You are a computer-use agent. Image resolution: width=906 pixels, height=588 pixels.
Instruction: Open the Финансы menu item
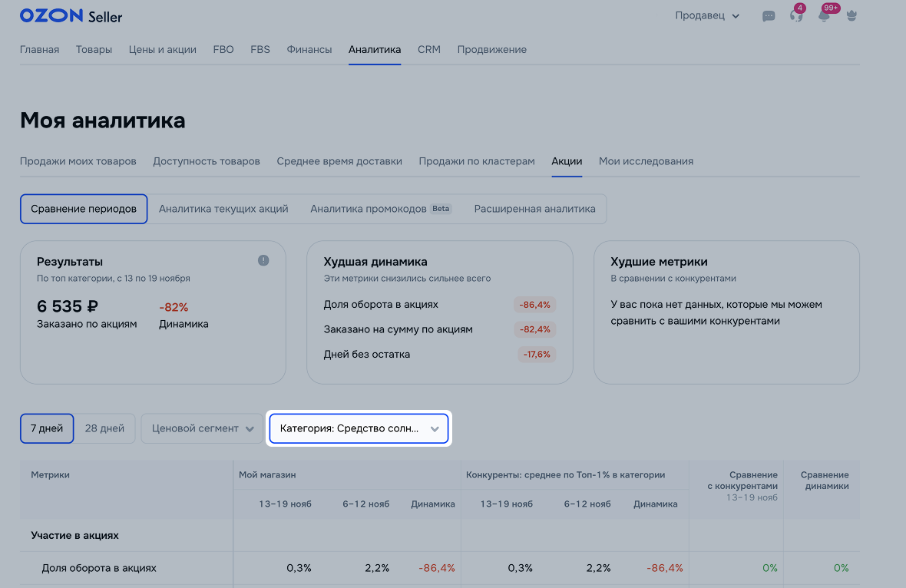[309, 50]
